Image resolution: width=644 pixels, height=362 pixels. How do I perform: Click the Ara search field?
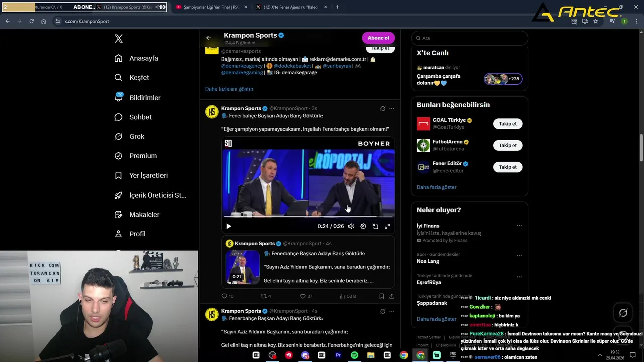click(x=469, y=38)
